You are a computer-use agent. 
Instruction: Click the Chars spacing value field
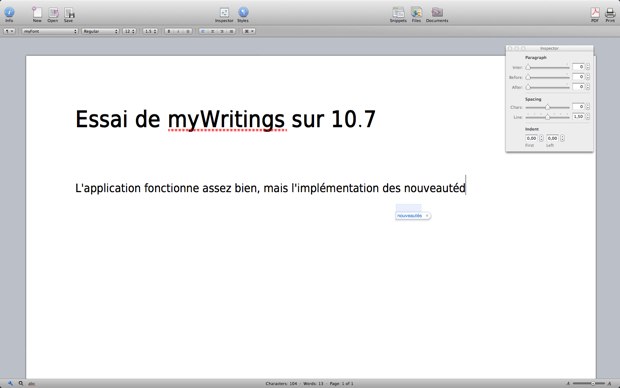(x=578, y=107)
